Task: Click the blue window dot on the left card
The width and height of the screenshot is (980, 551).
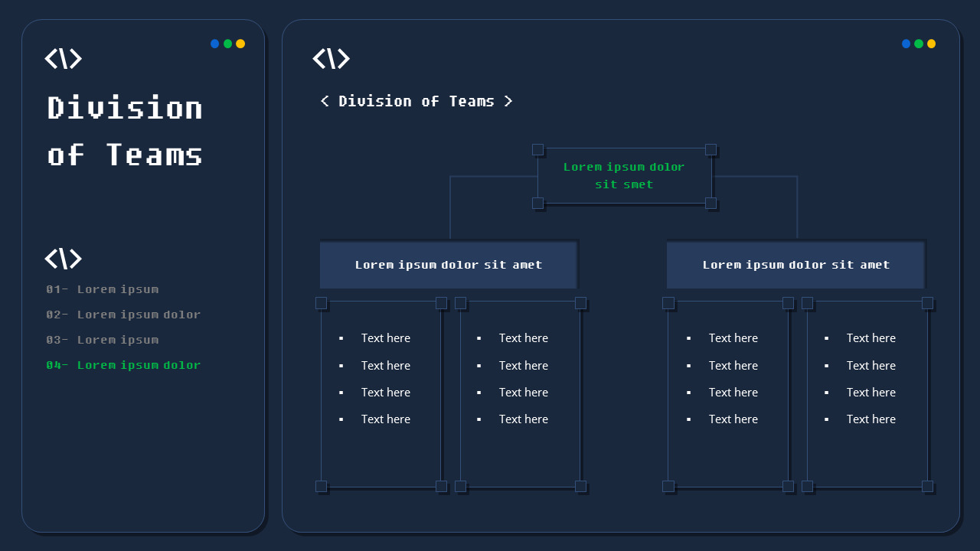Action: tap(215, 44)
